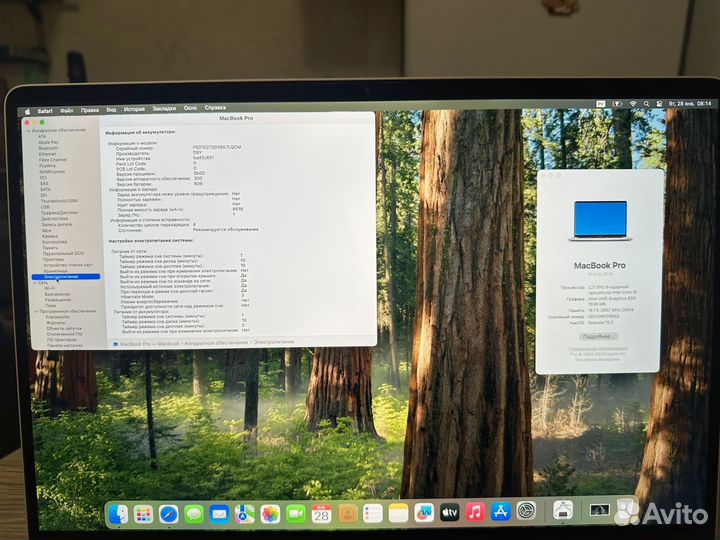Open Finder from the Dock
Image resolution: width=720 pixels, height=540 pixels.
[x=119, y=515]
